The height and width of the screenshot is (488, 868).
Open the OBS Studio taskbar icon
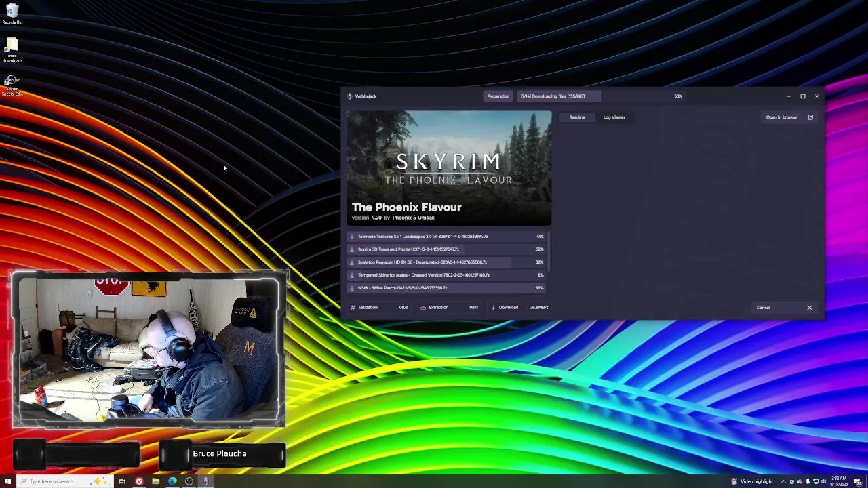point(189,481)
